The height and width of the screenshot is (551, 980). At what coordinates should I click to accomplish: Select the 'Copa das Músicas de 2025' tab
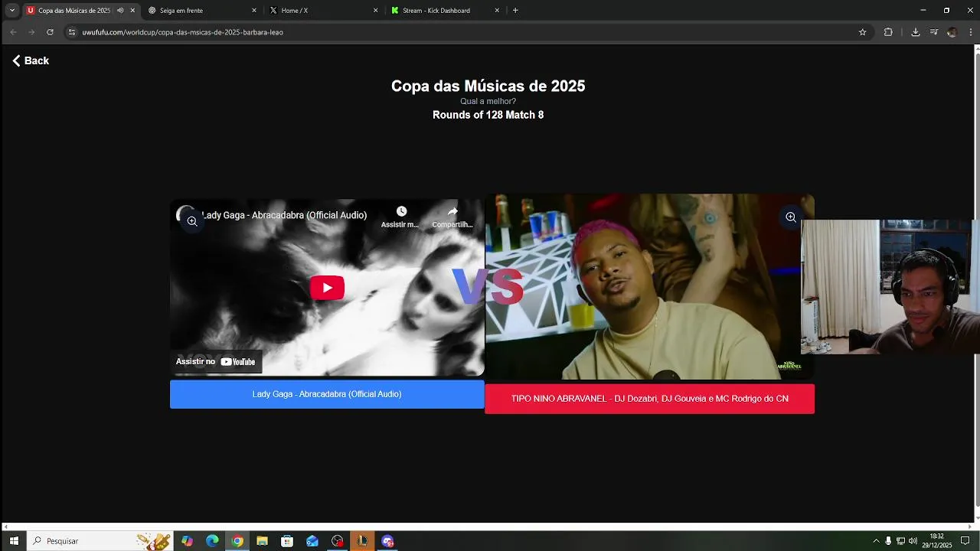[74, 11]
